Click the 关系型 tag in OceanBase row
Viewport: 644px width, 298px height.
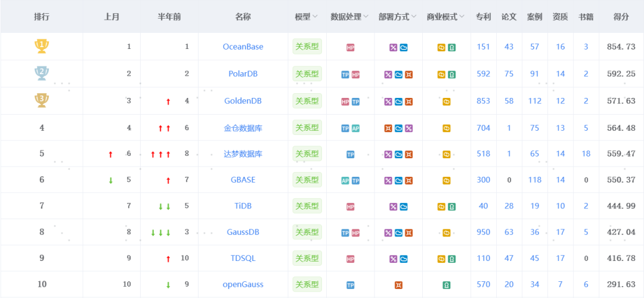click(x=307, y=46)
